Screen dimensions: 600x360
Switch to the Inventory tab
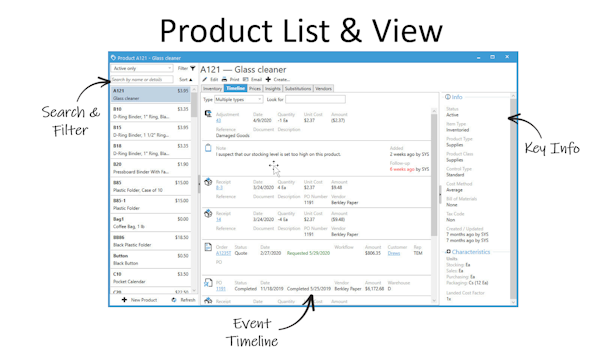[x=212, y=89]
